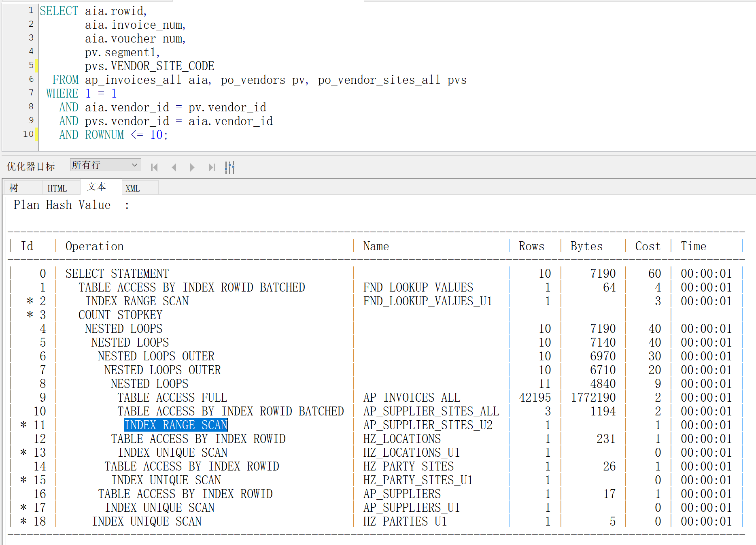This screenshot has width=756, height=545.
Task: Go to first operation in plan
Action: pyautogui.click(x=154, y=167)
